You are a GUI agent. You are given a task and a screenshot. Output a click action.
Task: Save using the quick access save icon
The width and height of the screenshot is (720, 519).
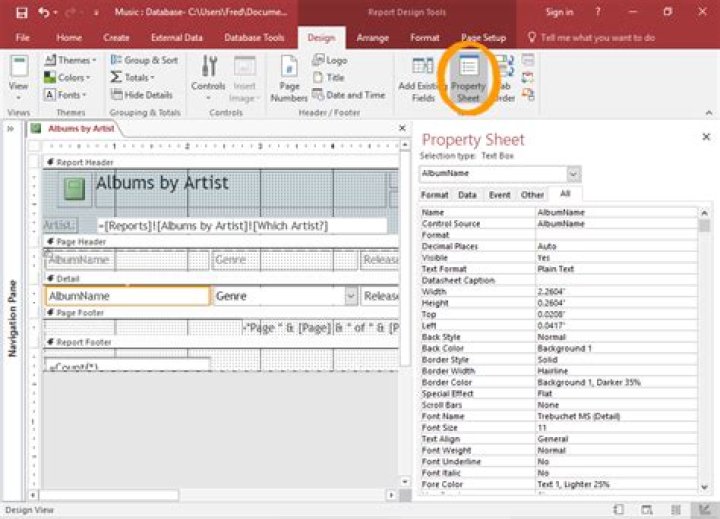[21, 12]
